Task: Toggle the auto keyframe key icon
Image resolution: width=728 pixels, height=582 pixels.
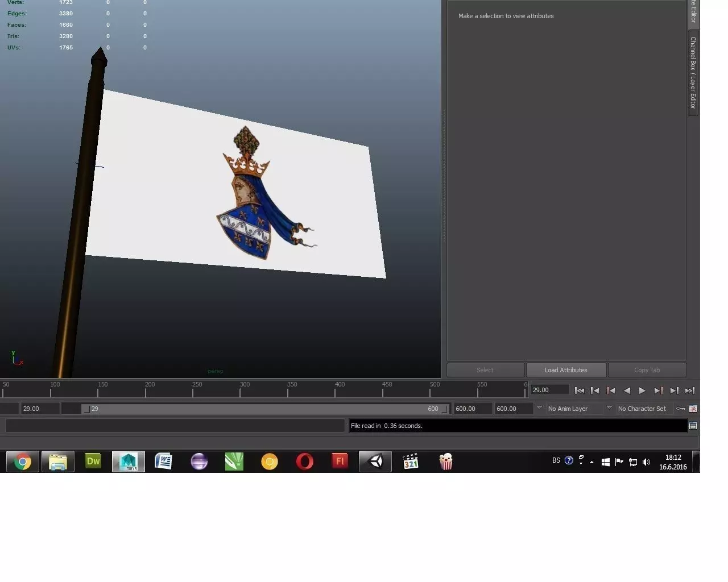Action: pyautogui.click(x=681, y=409)
